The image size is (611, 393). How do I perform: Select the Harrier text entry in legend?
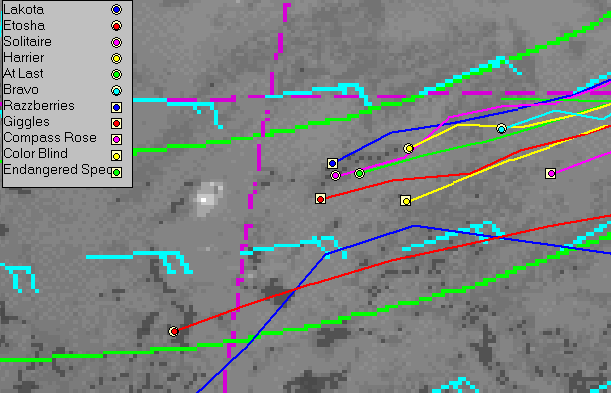[x=24, y=58]
